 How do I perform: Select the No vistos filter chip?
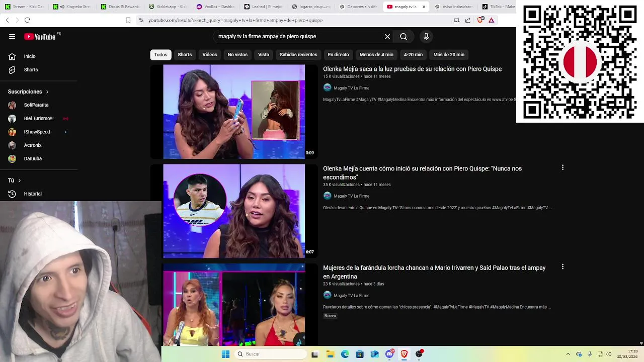[237, 55]
